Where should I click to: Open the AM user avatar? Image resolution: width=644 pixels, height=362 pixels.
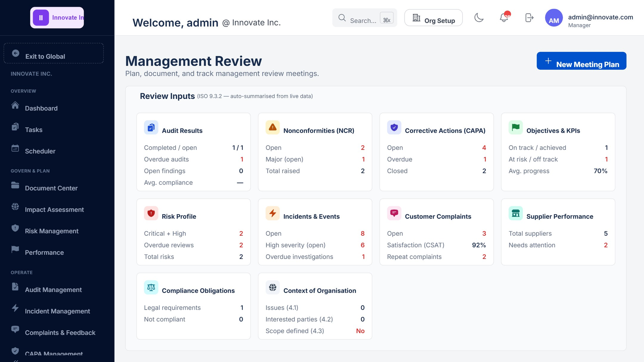click(x=554, y=18)
